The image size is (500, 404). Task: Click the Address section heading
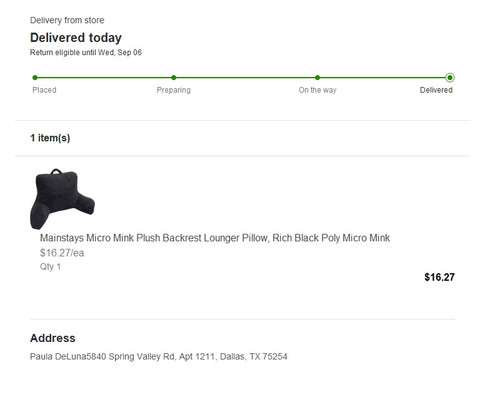pos(53,338)
